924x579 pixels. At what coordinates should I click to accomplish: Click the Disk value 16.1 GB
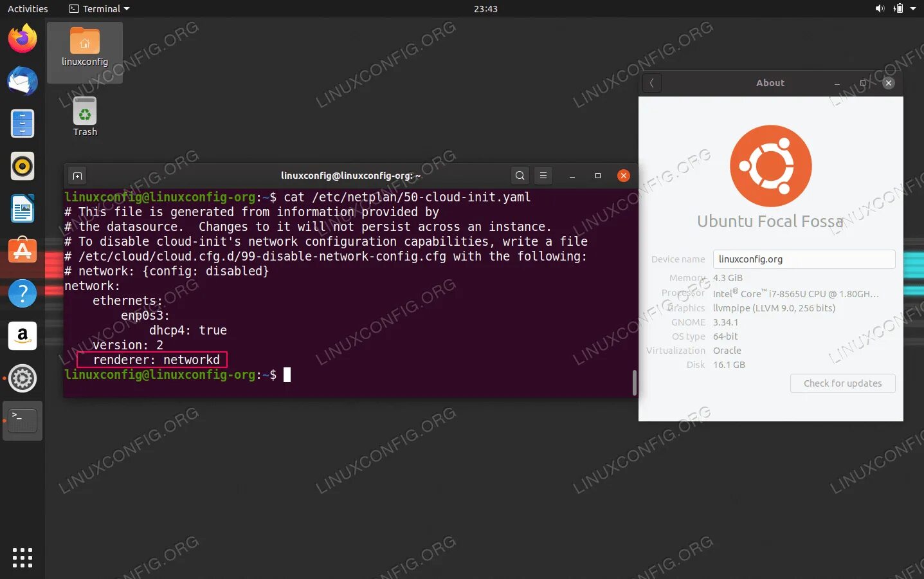click(x=729, y=365)
